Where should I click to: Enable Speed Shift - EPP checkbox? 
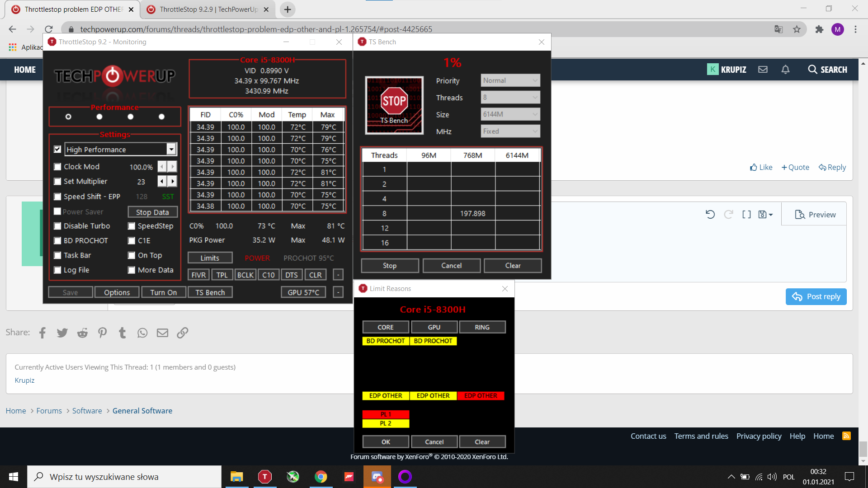point(57,197)
